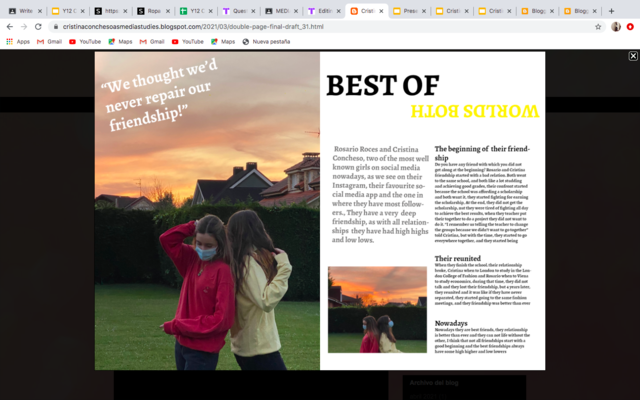Focus the address bar URL field
Viewport: 640px width, 400px height.
click(322, 27)
